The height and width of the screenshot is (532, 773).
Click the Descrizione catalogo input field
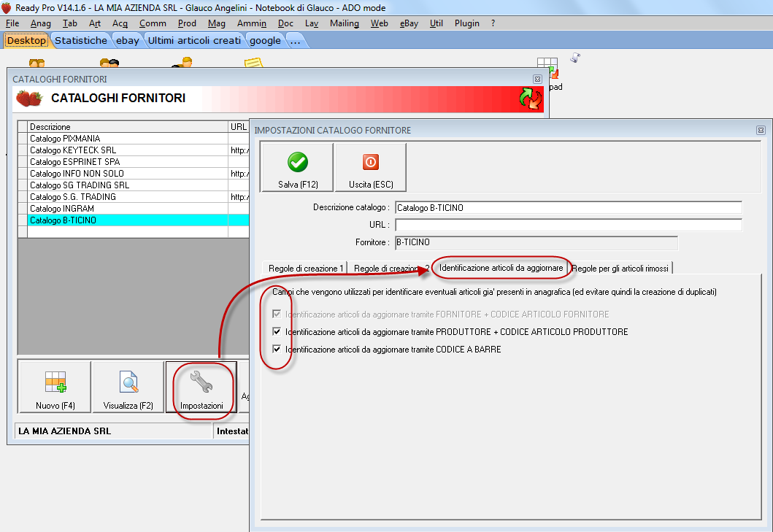569,207
